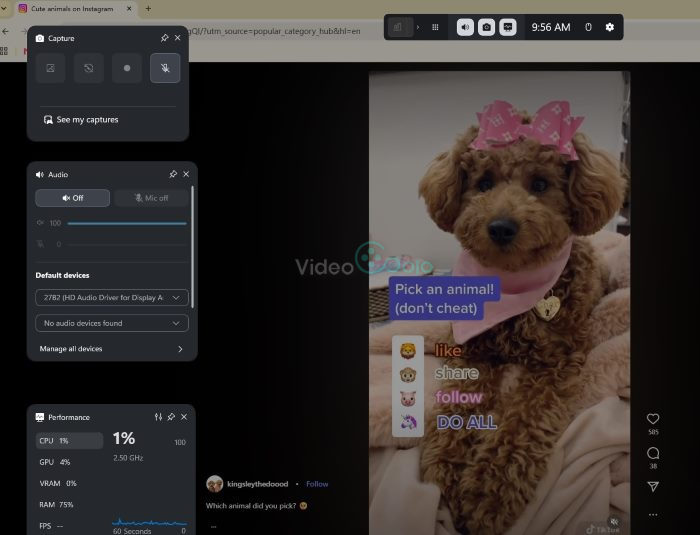Open kingsleythedoood profile name

[x=258, y=484]
